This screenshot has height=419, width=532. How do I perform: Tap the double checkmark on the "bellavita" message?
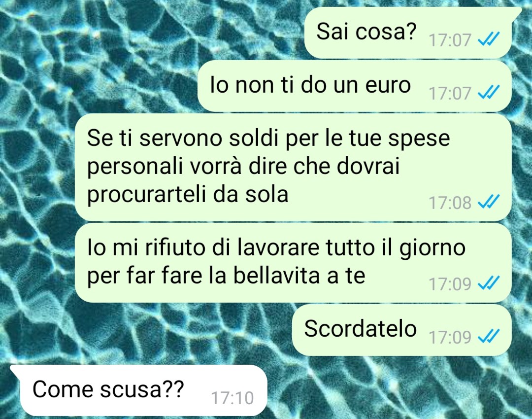(x=489, y=283)
